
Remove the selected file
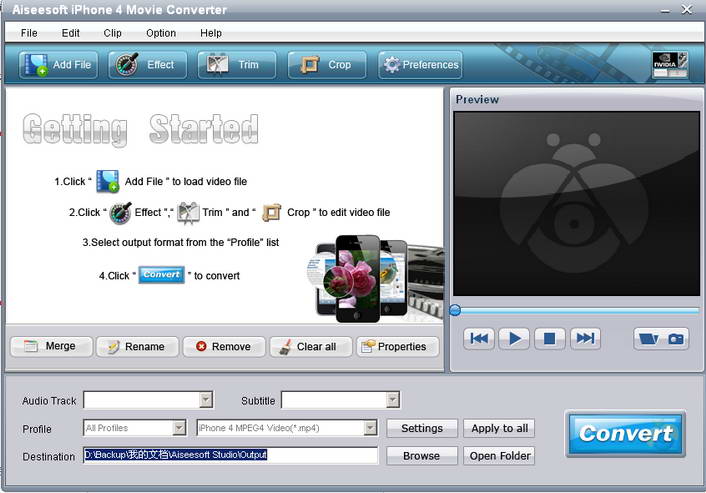pyautogui.click(x=224, y=346)
